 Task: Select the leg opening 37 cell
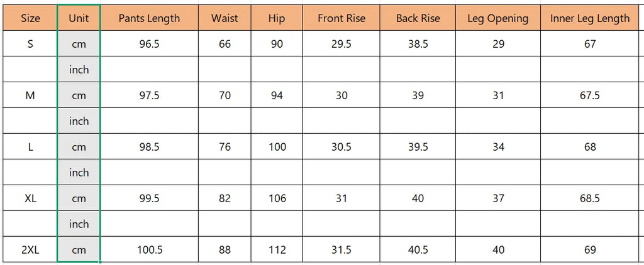pyautogui.click(x=498, y=198)
